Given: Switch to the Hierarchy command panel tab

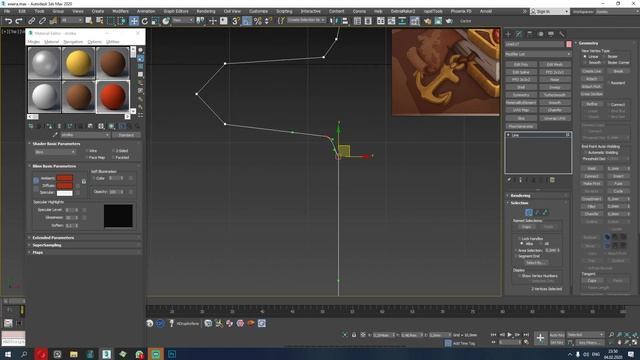Looking at the screenshot, I should coord(530,34).
